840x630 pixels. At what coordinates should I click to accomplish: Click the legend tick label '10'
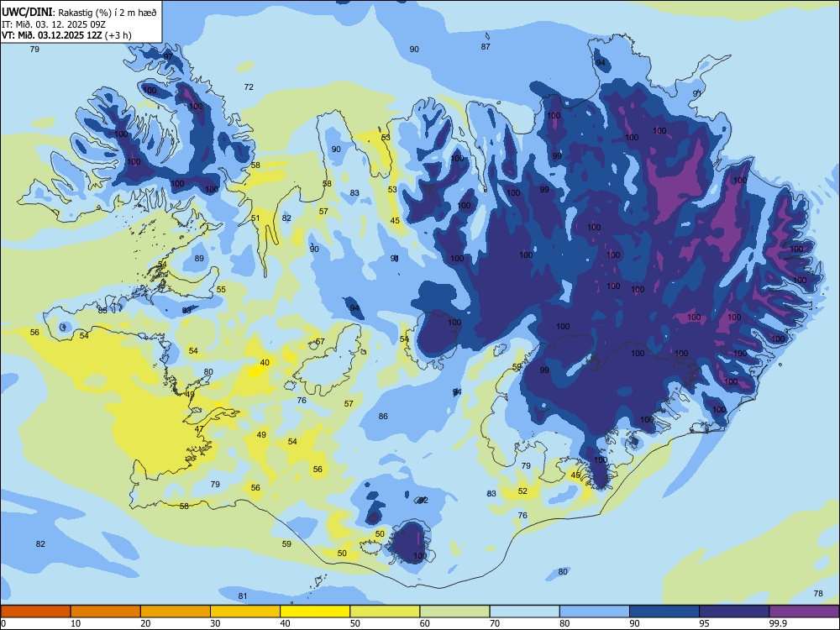point(76,623)
